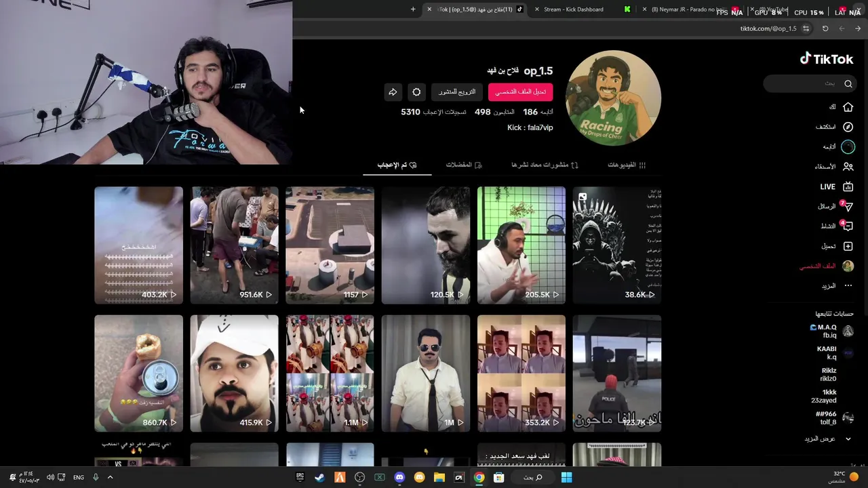Screen dimensions: 868x488
Task: Open followed account M.A.Q fb.iq
Action: pos(831,331)
